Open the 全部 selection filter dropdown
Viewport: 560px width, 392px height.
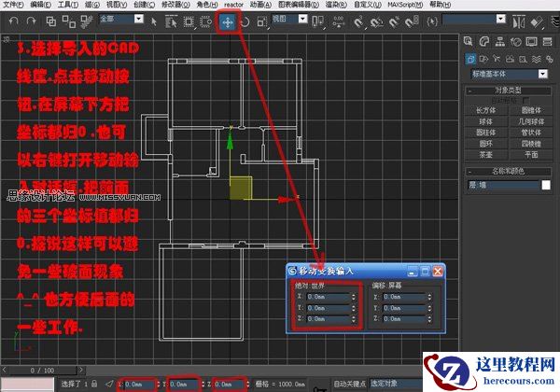121,19
